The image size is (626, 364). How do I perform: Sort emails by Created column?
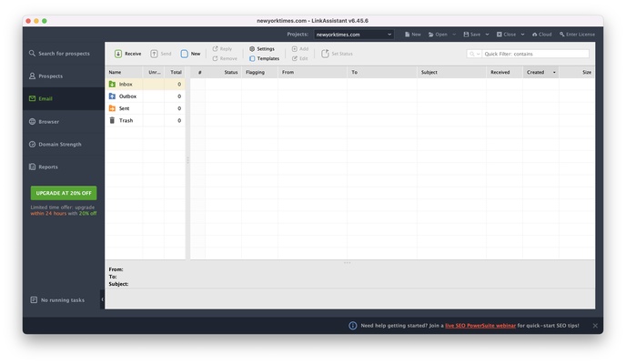pyautogui.click(x=541, y=72)
